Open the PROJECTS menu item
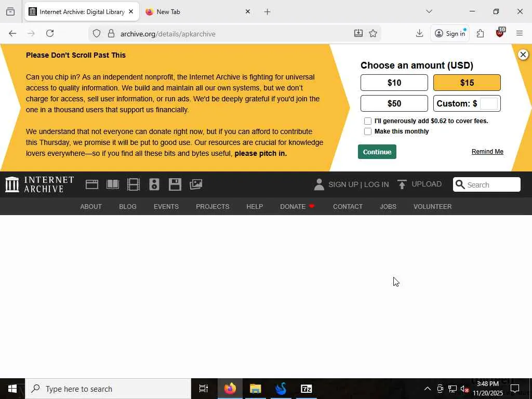 pos(212,207)
